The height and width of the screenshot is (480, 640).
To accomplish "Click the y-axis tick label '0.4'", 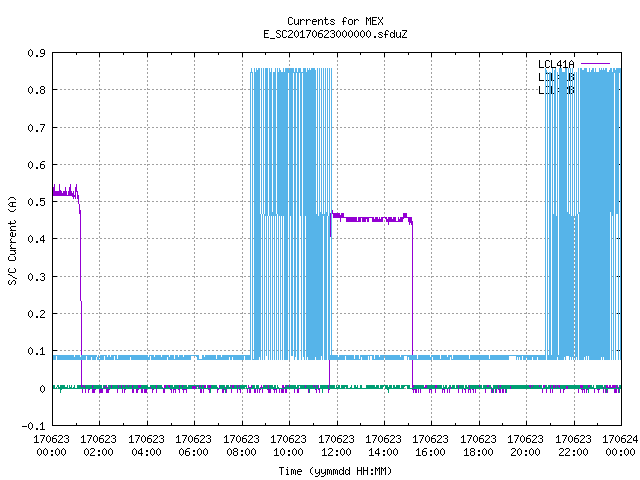I will 37,239.
